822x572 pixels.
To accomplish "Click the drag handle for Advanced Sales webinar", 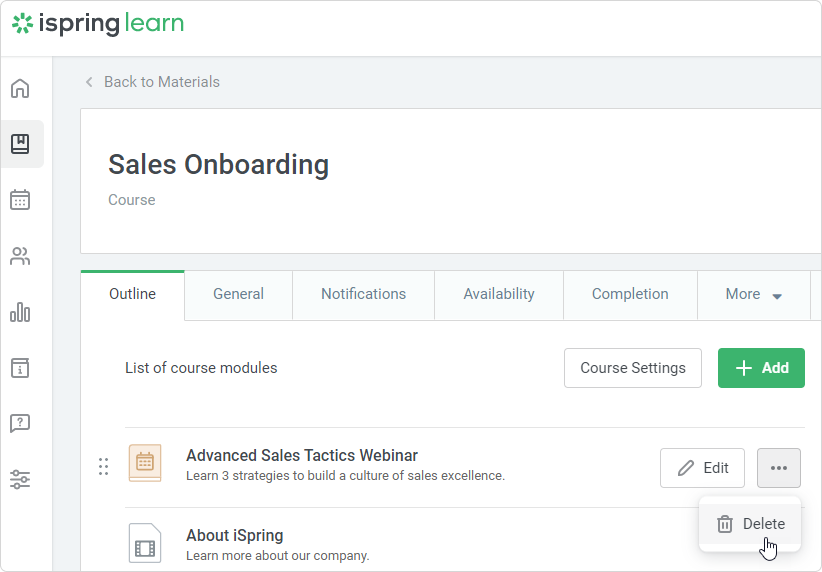I will click(103, 467).
